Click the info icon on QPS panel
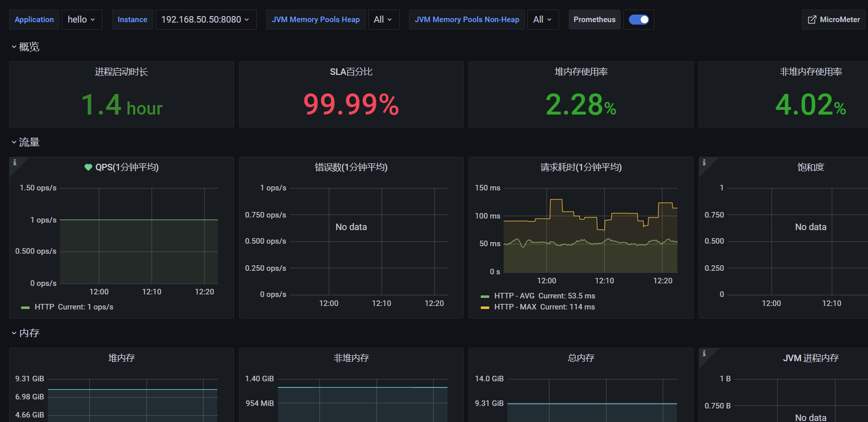Screen dimensions: 868x422 tap(15, 162)
